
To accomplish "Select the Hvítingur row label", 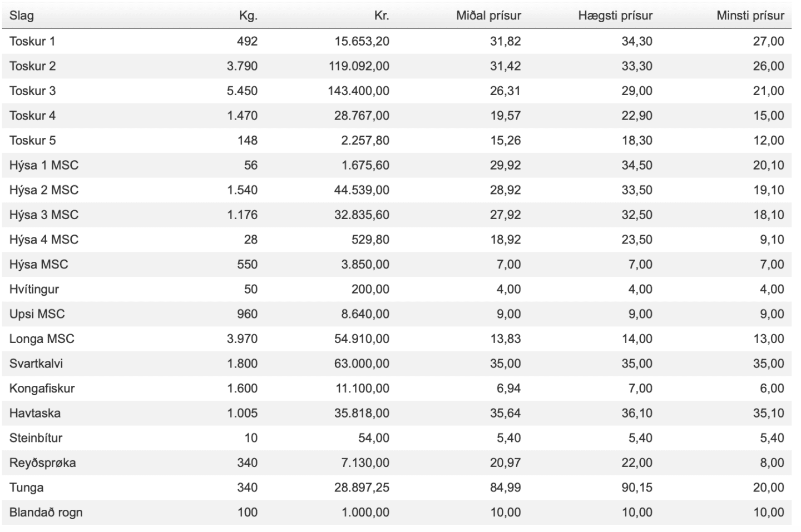I will pyautogui.click(x=34, y=289).
